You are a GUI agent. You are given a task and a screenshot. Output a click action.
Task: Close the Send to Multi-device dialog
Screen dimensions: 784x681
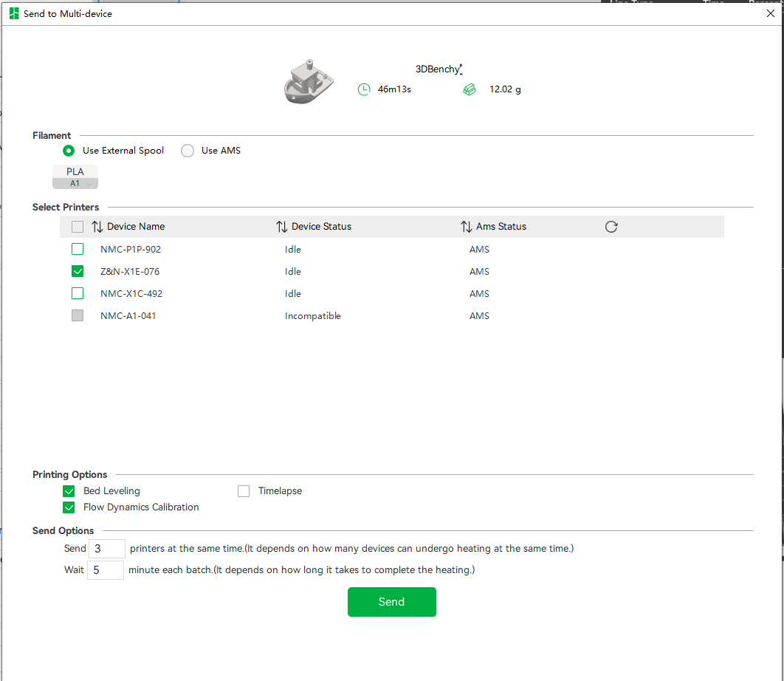[771, 13]
